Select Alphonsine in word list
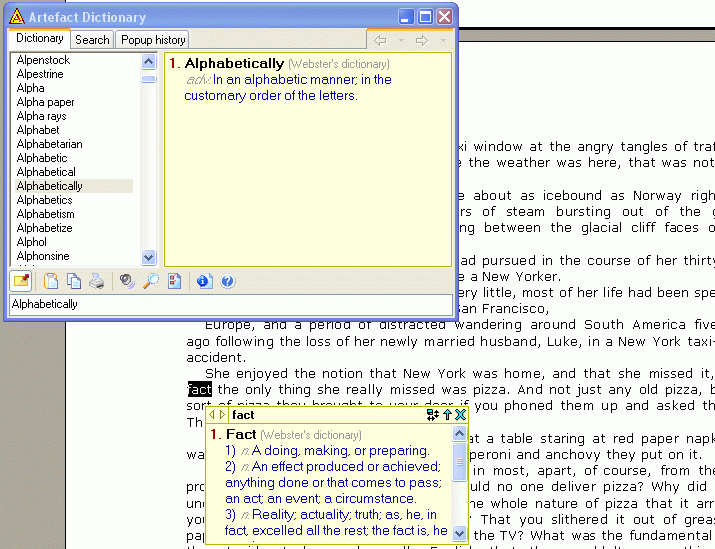Viewport: 715px width, 549px height. (x=43, y=256)
